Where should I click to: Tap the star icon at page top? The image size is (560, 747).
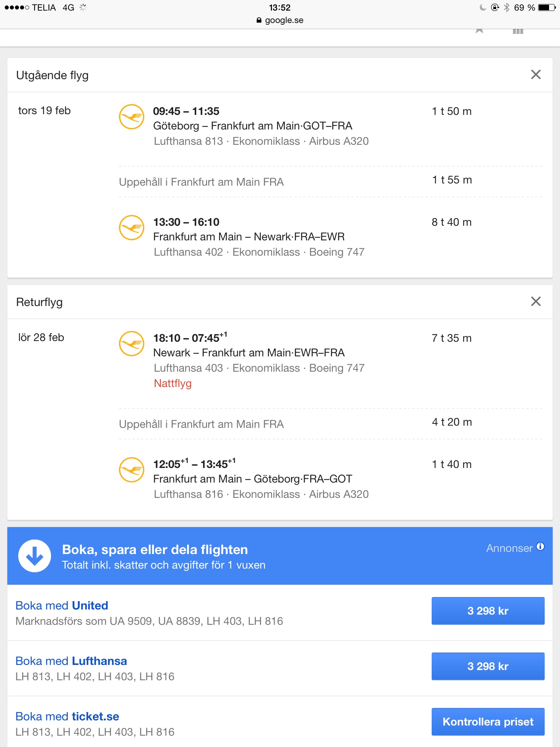point(479,31)
